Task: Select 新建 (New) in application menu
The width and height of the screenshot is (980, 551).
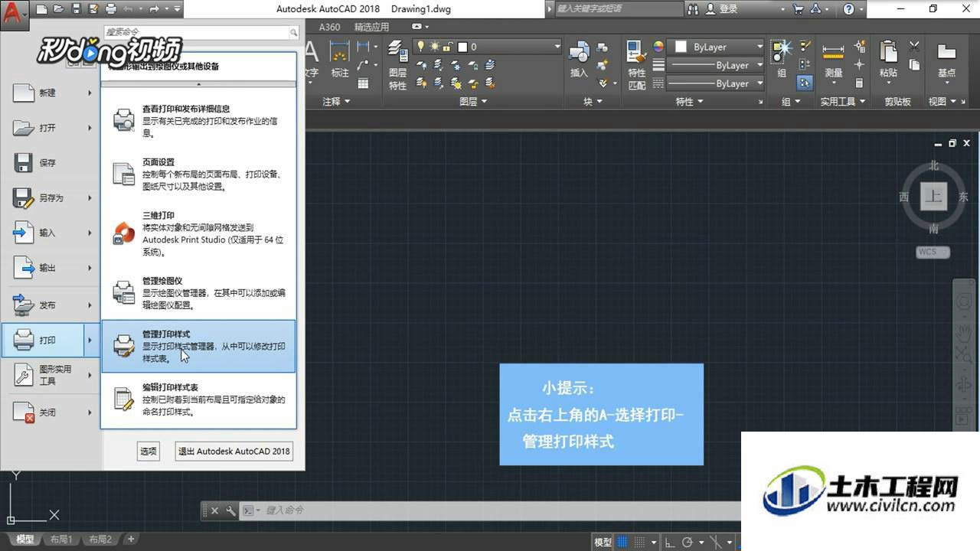Action: click(x=52, y=93)
